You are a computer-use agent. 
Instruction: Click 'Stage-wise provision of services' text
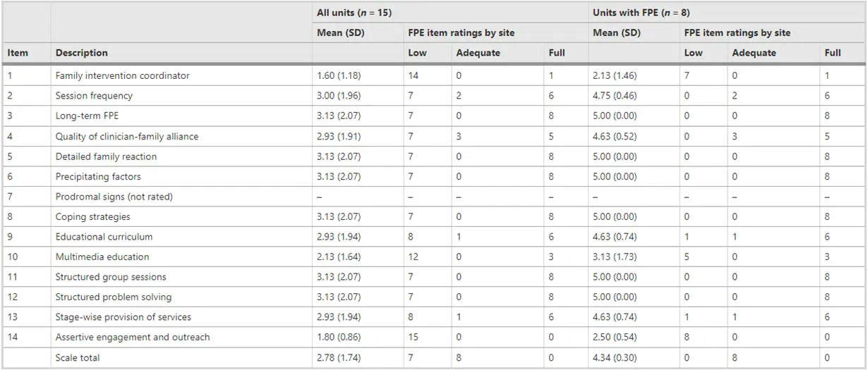point(123,317)
